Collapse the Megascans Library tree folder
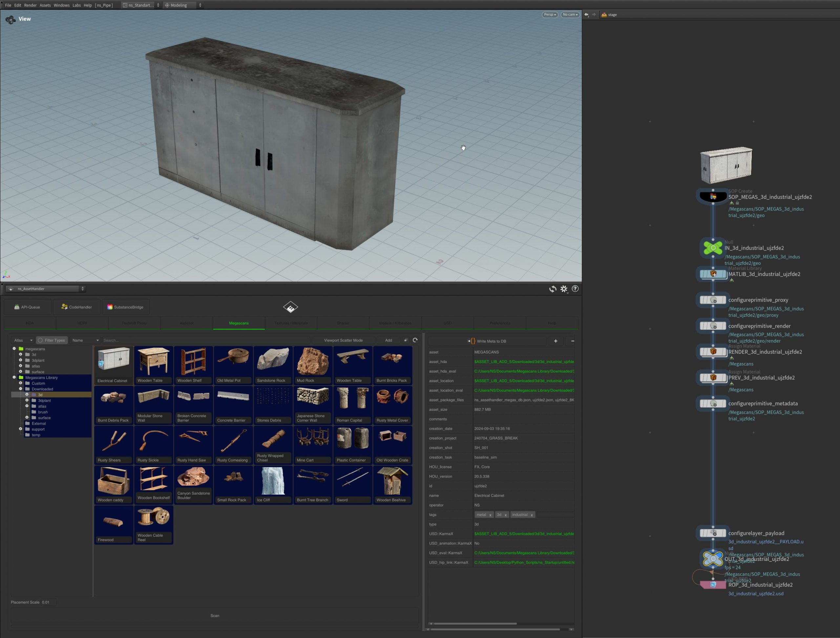Screen dimensions: 840x638 click(x=14, y=377)
